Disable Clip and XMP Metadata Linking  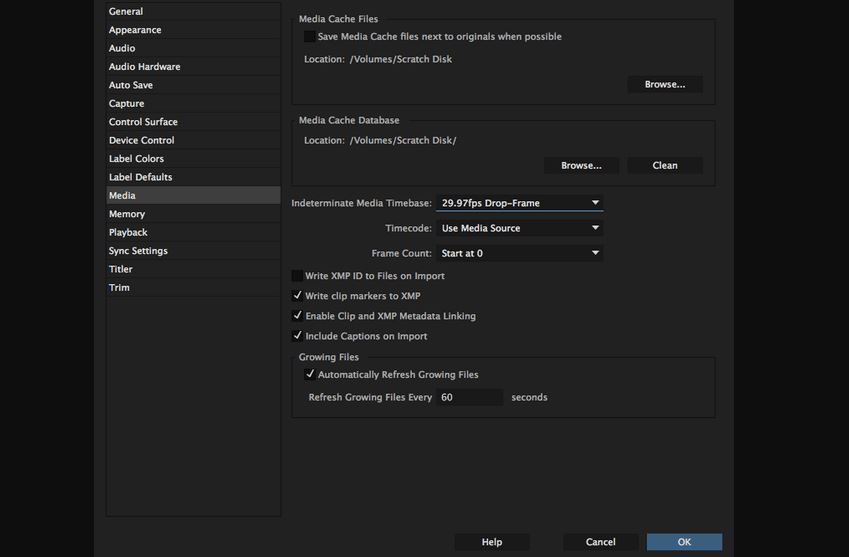coord(297,316)
